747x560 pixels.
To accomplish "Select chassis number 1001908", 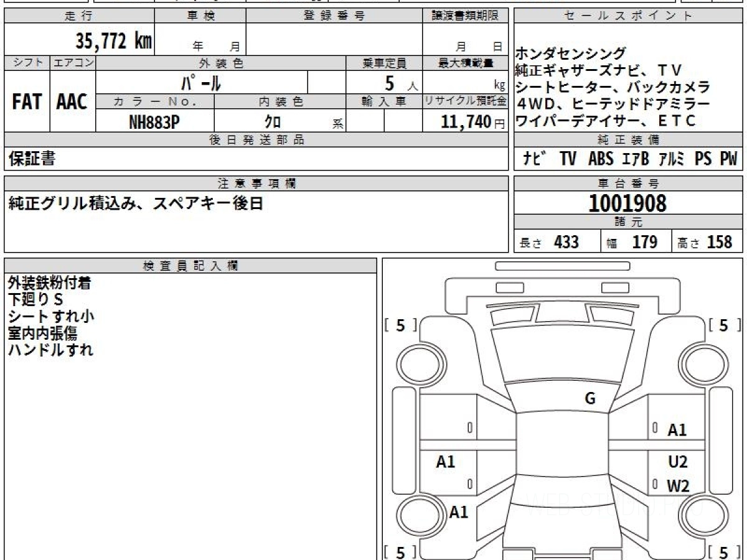I will coord(627,203).
